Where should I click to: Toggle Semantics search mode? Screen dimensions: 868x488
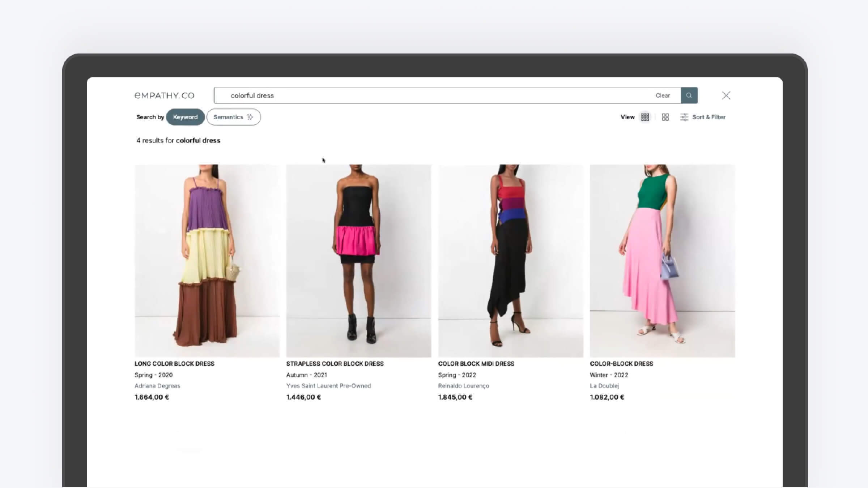click(229, 117)
